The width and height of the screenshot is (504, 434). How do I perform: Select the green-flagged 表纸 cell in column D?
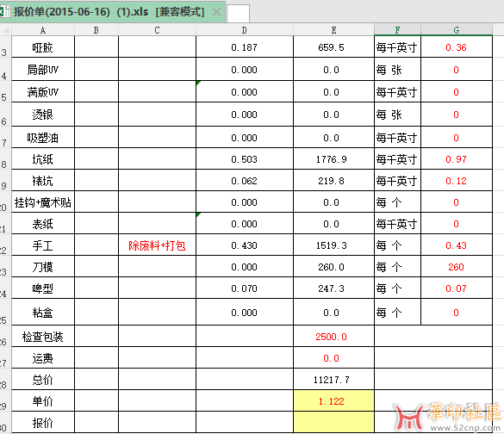(245, 224)
